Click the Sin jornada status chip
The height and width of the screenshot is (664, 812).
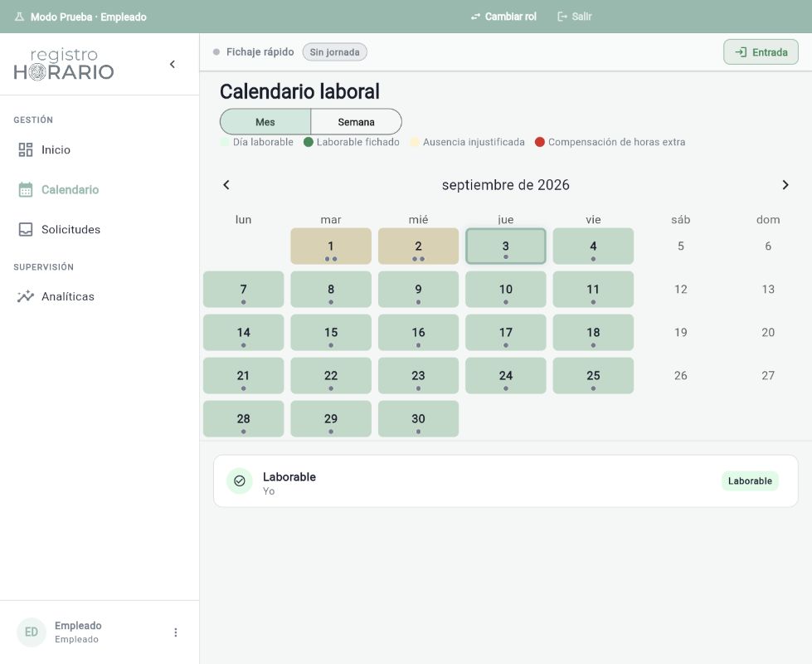tap(334, 52)
